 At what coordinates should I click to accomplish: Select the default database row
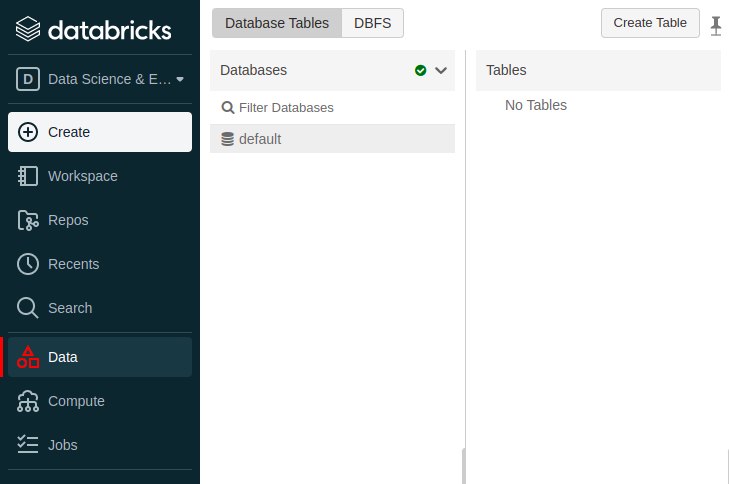[x=332, y=139]
